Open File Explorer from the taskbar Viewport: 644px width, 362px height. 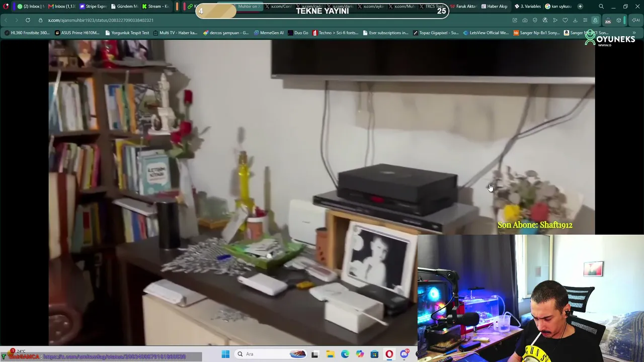click(330, 354)
